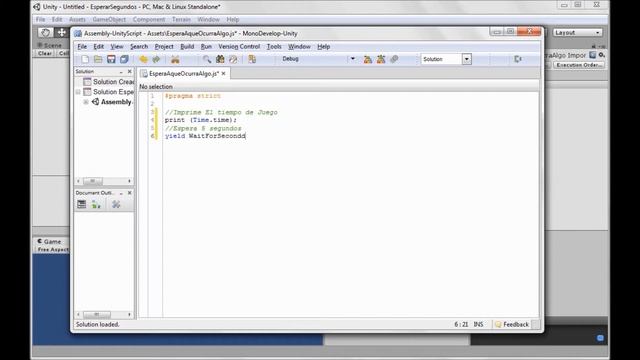The height and width of the screenshot is (360, 640).
Task: Open the Game tab in Unity
Action: click(x=49, y=242)
